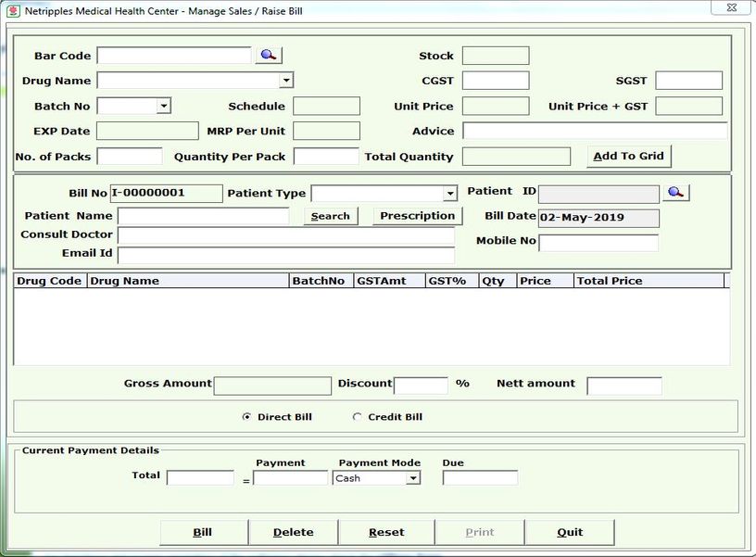Image resolution: width=756 pixels, height=557 pixels.
Task: Click the Qty column header
Action: click(x=498, y=281)
